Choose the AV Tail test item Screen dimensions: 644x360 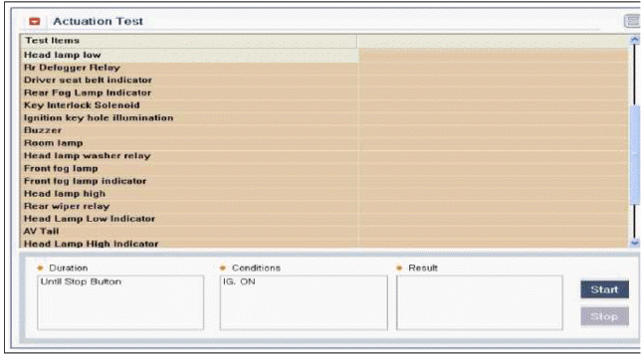tap(324, 232)
